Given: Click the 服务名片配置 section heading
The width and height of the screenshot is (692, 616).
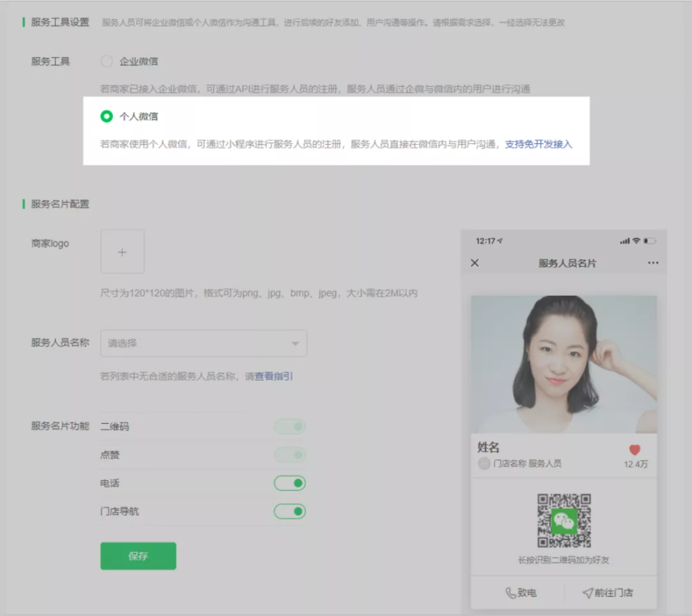Looking at the screenshot, I should tap(60, 204).
